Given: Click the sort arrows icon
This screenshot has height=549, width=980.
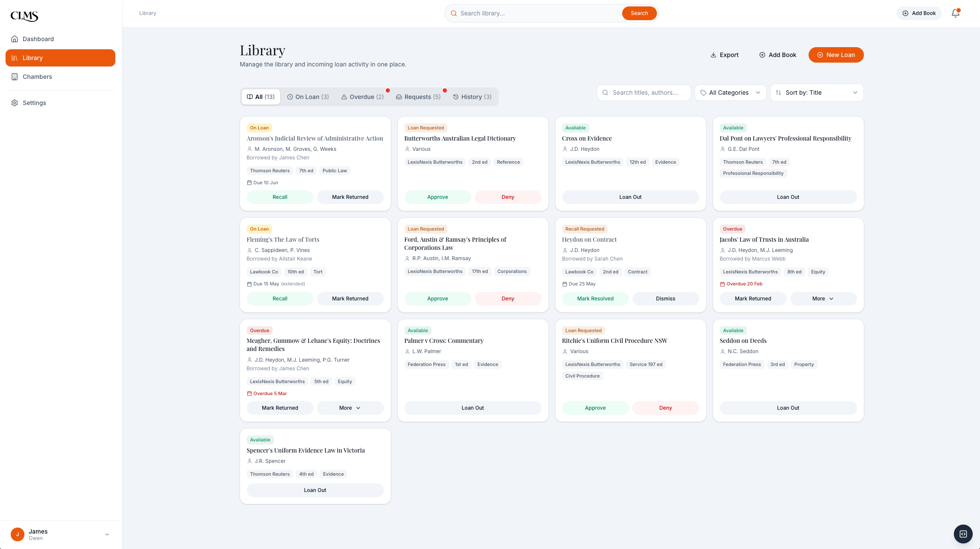Looking at the screenshot, I should pyautogui.click(x=778, y=93).
